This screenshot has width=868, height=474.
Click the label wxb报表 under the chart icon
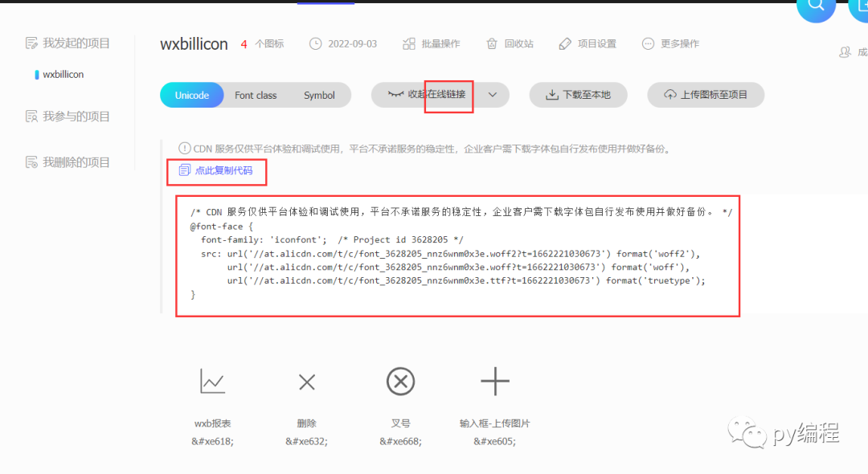(212, 423)
